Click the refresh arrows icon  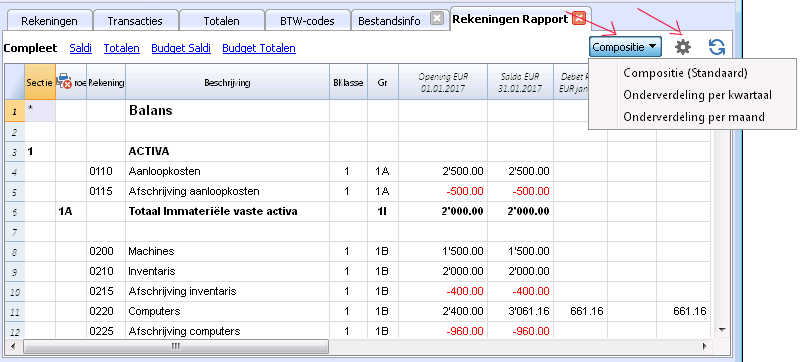717,47
